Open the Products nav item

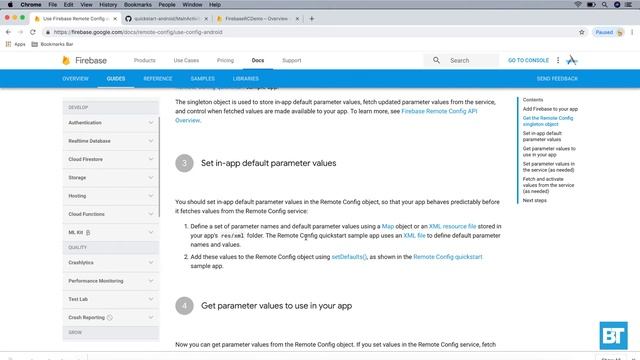[144, 60]
